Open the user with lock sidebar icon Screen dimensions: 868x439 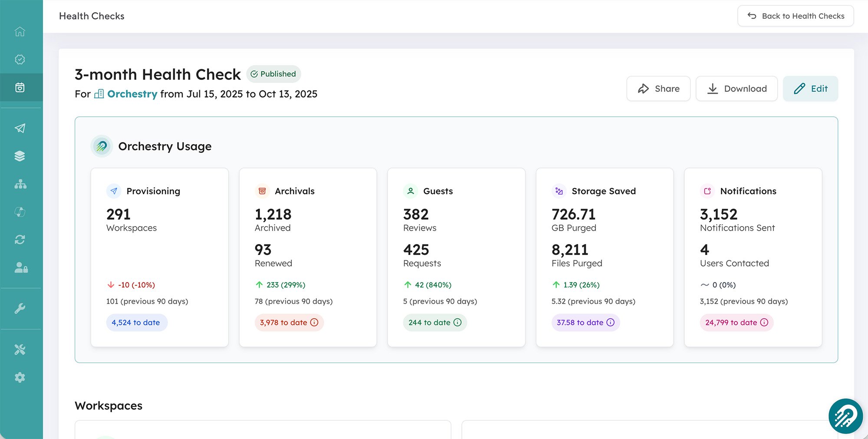[x=21, y=267]
